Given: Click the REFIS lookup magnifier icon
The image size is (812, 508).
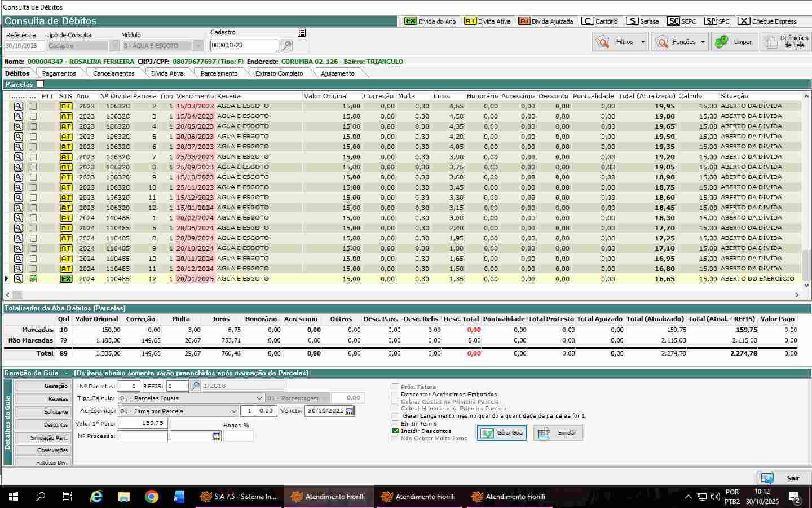Looking at the screenshot, I should (195, 386).
